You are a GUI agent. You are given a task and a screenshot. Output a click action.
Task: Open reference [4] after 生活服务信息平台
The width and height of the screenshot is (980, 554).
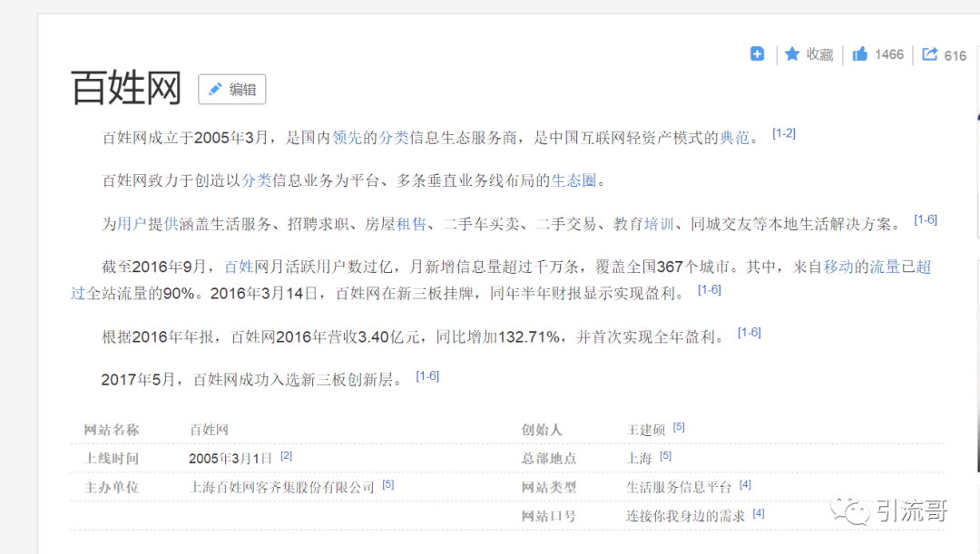pos(745,484)
